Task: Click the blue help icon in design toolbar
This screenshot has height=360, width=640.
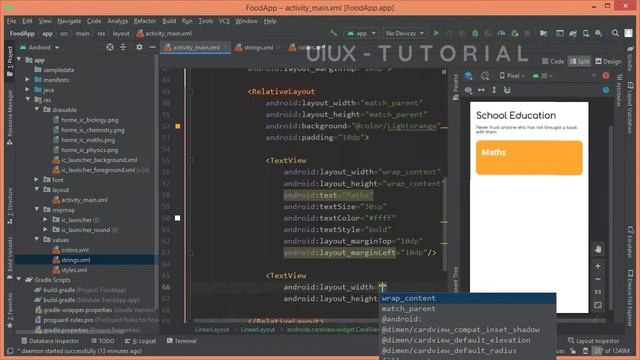Action: 606,90
